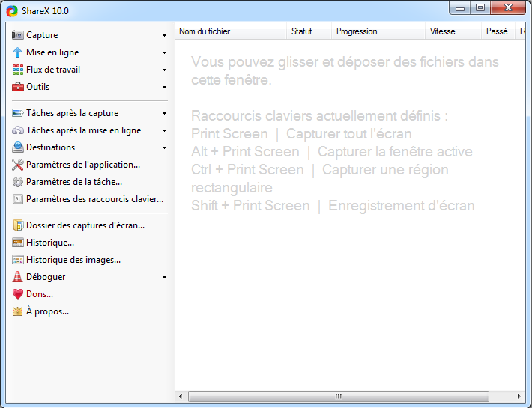
Task: Click the gear icon for Paramètres de la tâche
Action: click(18, 182)
